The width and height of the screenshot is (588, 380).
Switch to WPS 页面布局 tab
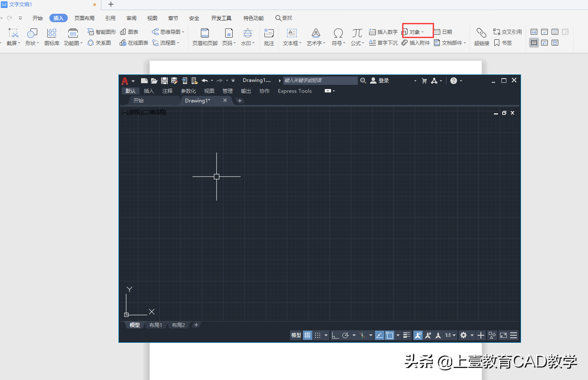click(x=85, y=18)
